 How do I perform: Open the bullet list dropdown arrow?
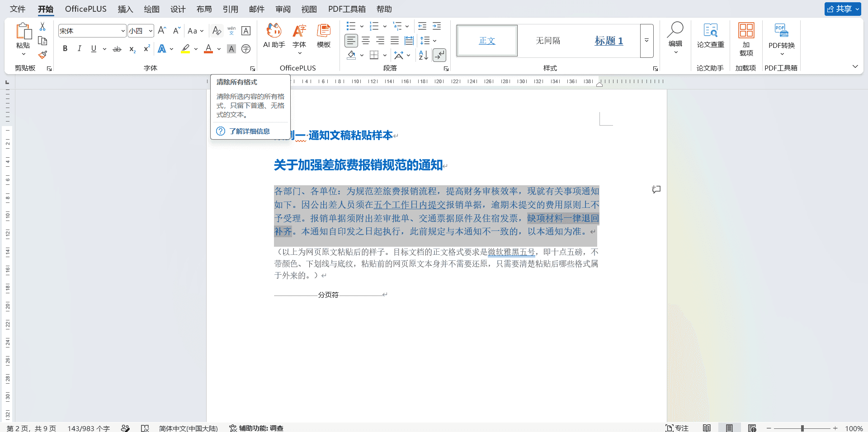click(362, 26)
